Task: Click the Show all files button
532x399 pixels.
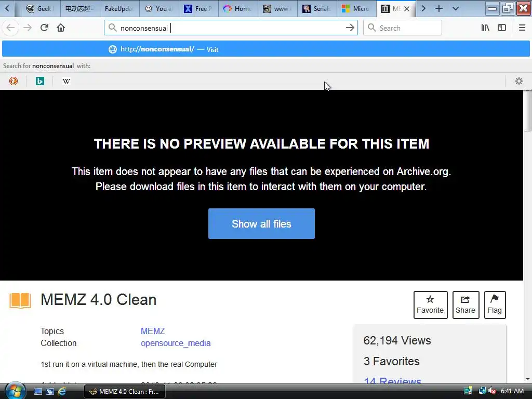Action: click(x=261, y=223)
